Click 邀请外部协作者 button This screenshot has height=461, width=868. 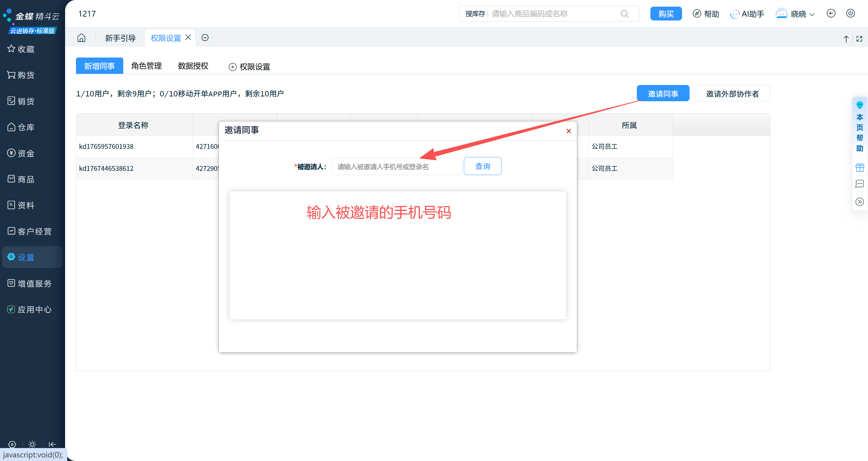click(x=732, y=93)
